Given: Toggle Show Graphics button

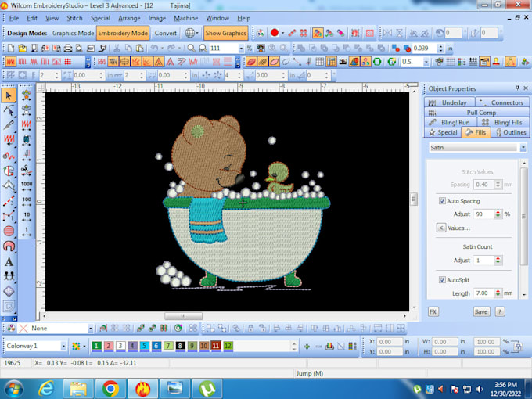Looking at the screenshot, I should tap(225, 33).
